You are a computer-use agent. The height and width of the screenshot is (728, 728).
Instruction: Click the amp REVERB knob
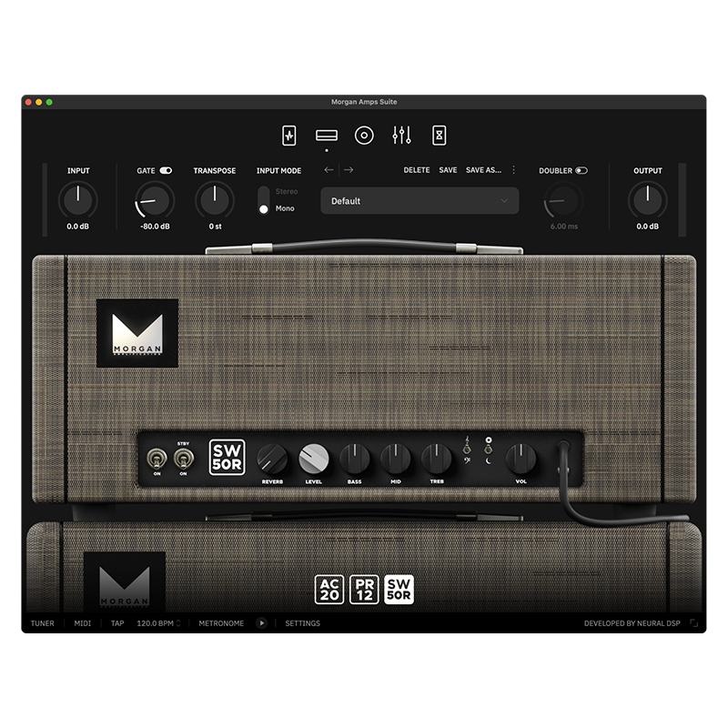(272, 459)
